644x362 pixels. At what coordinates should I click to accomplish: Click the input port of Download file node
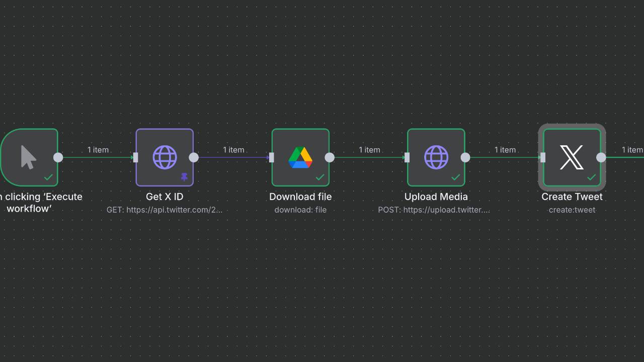click(272, 157)
